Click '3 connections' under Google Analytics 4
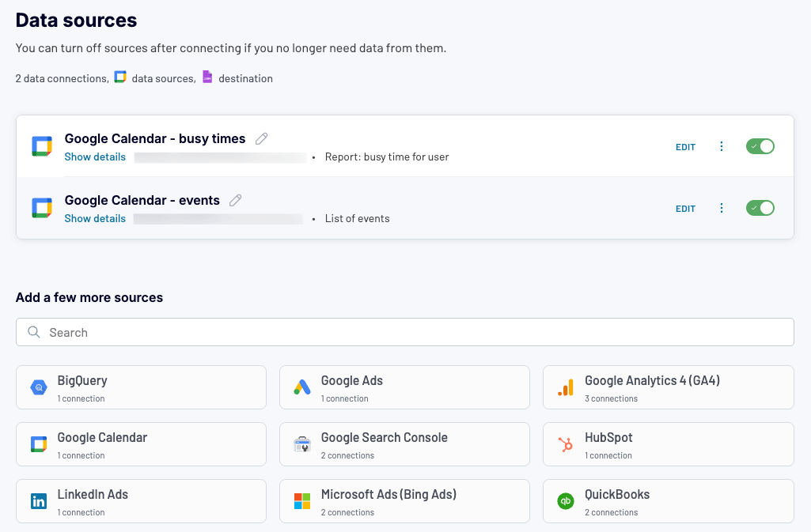811x532 pixels. pyautogui.click(x=612, y=398)
